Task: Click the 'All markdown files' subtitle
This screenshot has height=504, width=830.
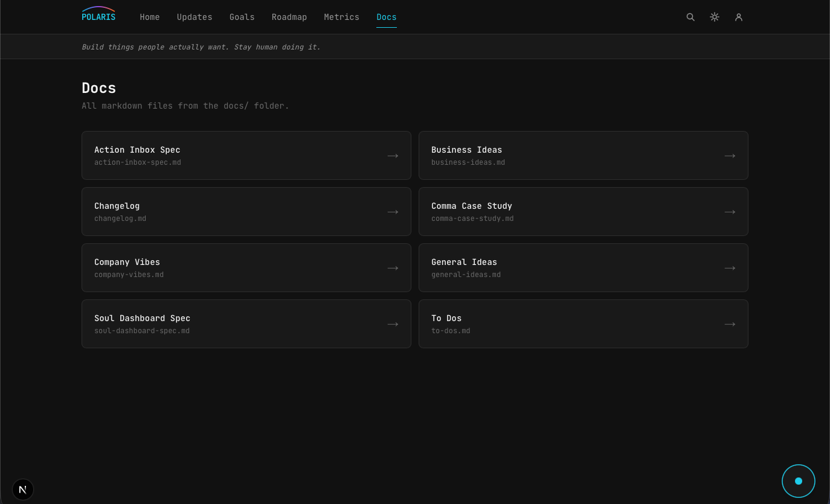Action: (185, 106)
